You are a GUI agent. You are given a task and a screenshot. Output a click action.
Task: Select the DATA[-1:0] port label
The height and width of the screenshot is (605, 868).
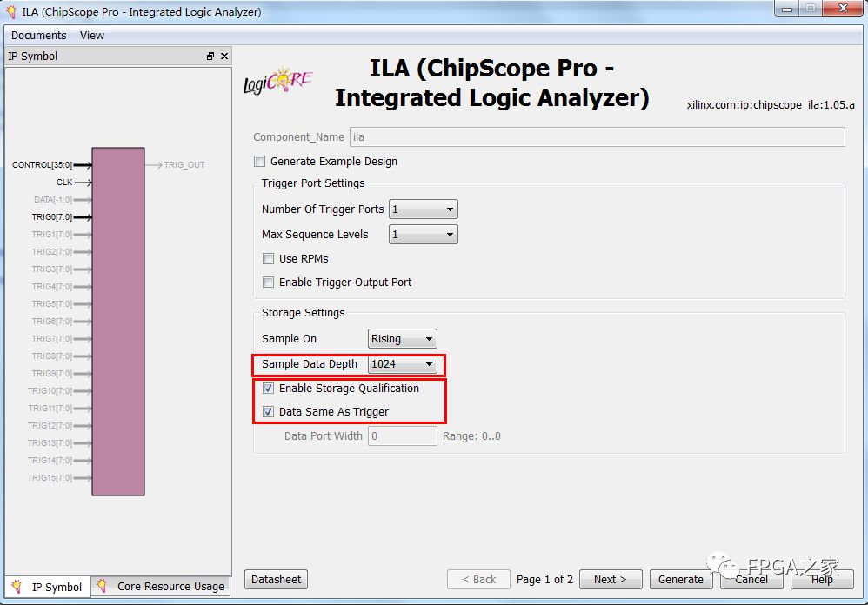tap(53, 200)
